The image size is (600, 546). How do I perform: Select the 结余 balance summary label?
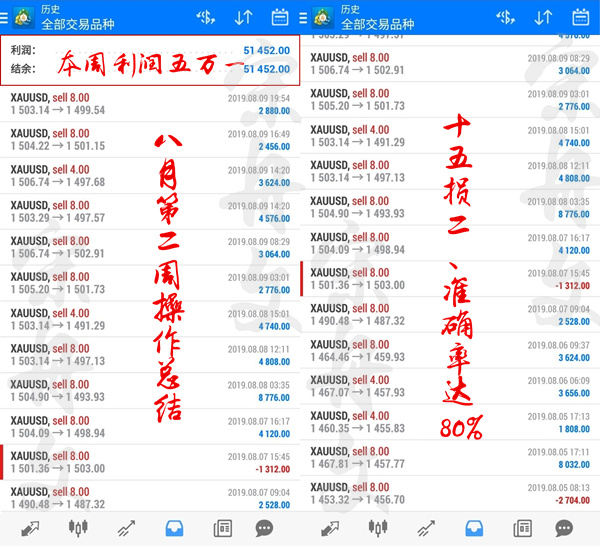(23, 69)
